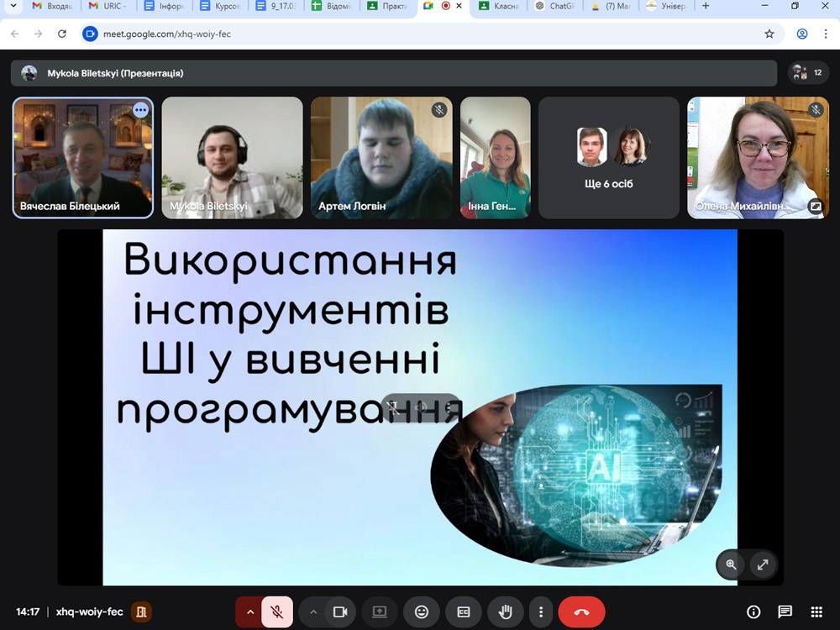Leave the call with red hang-up button

(x=581, y=612)
